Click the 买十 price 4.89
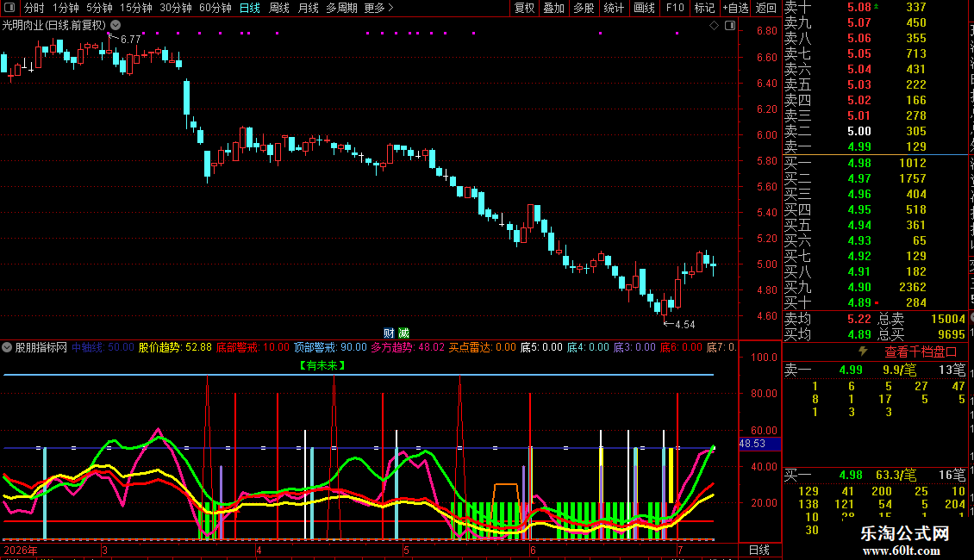Viewport: 974px width, 560px height. pos(859,302)
